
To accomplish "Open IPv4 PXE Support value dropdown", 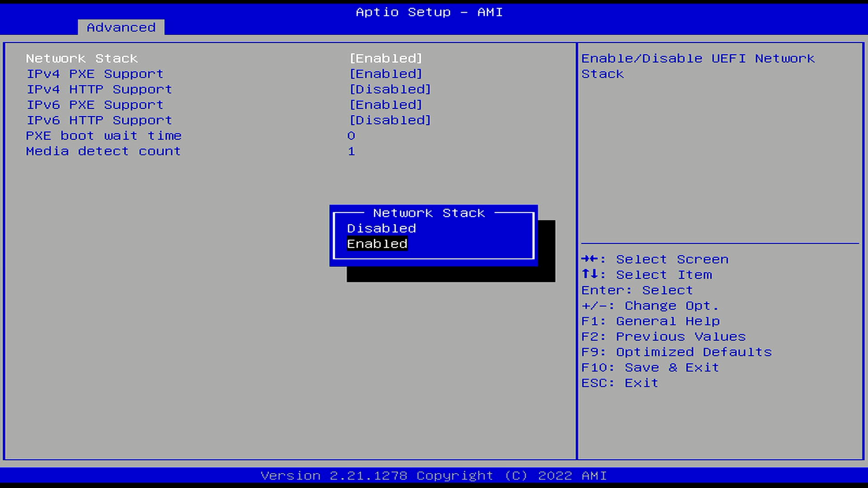I will 386,74.
